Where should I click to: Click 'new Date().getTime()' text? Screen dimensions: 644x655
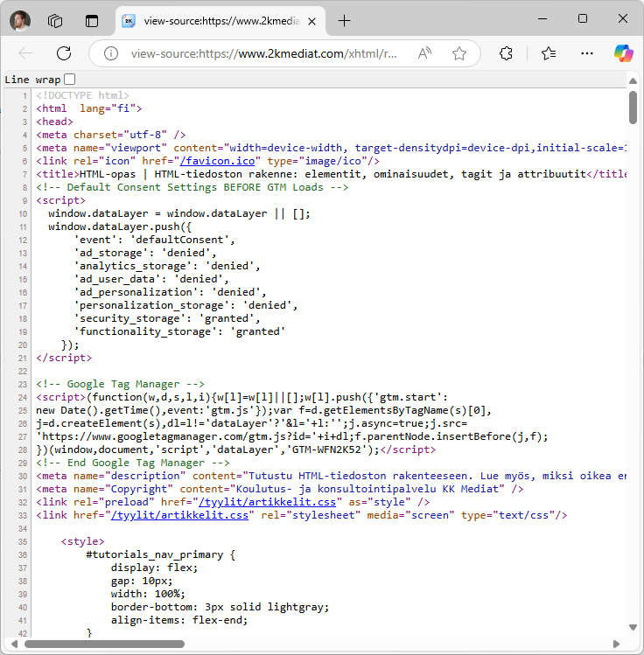[x=98, y=410]
